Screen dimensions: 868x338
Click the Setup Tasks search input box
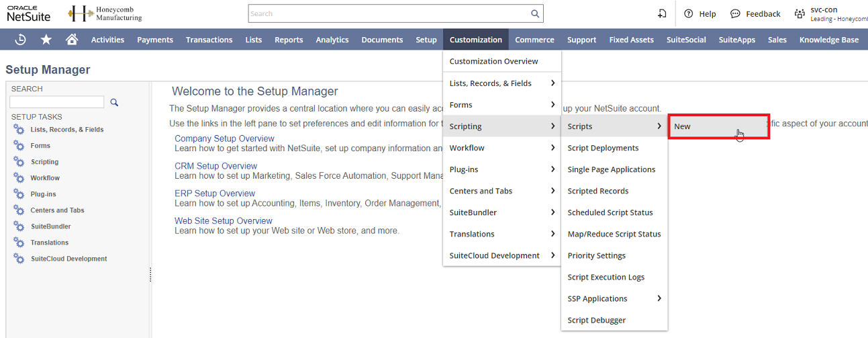point(57,102)
